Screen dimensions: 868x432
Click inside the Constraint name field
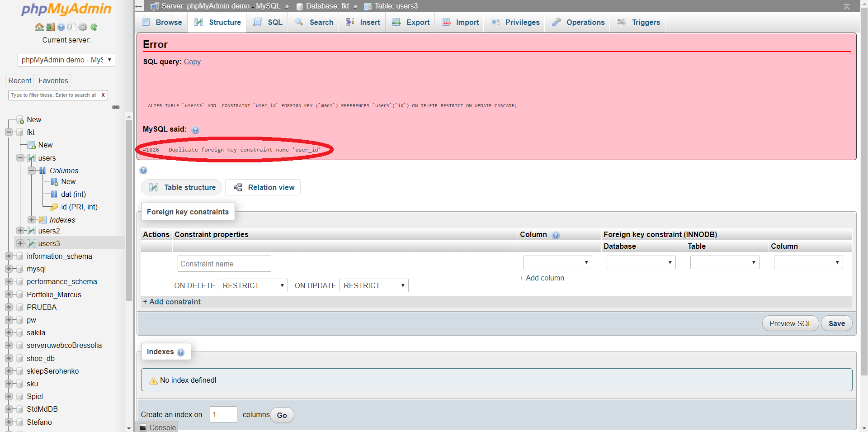[224, 264]
